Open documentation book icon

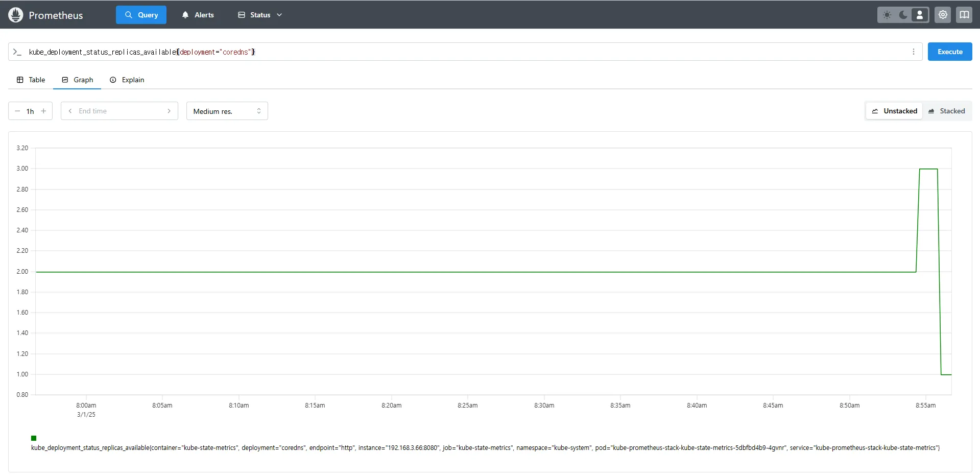pyautogui.click(x=964, y=15)
